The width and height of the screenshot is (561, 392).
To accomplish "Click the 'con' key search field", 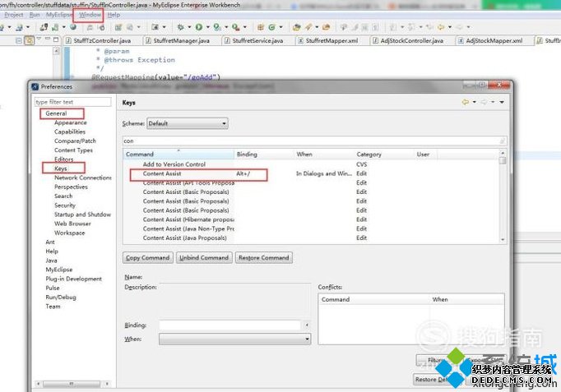I will pyautogui.click(x=311, y=141).
